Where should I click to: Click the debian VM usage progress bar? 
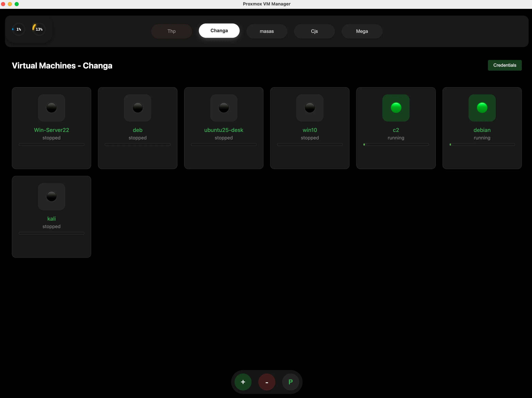tap(482, 145)
